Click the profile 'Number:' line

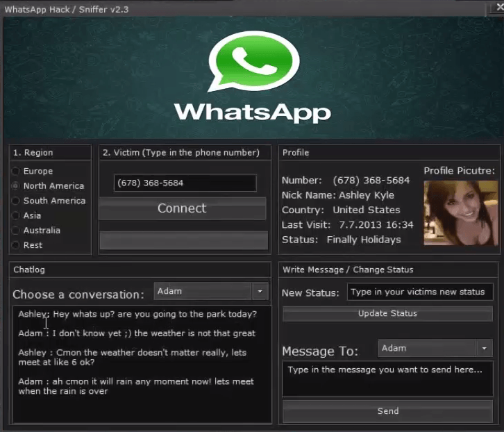[346, 181]
